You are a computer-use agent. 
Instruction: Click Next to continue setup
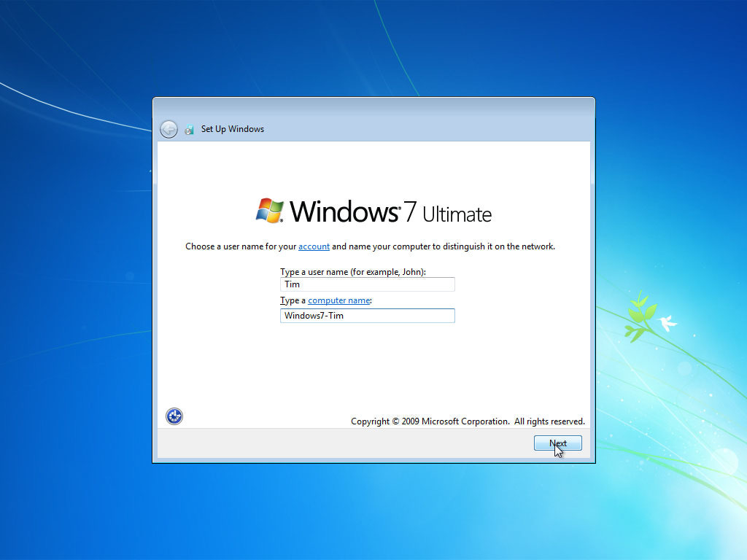(557, 443)
